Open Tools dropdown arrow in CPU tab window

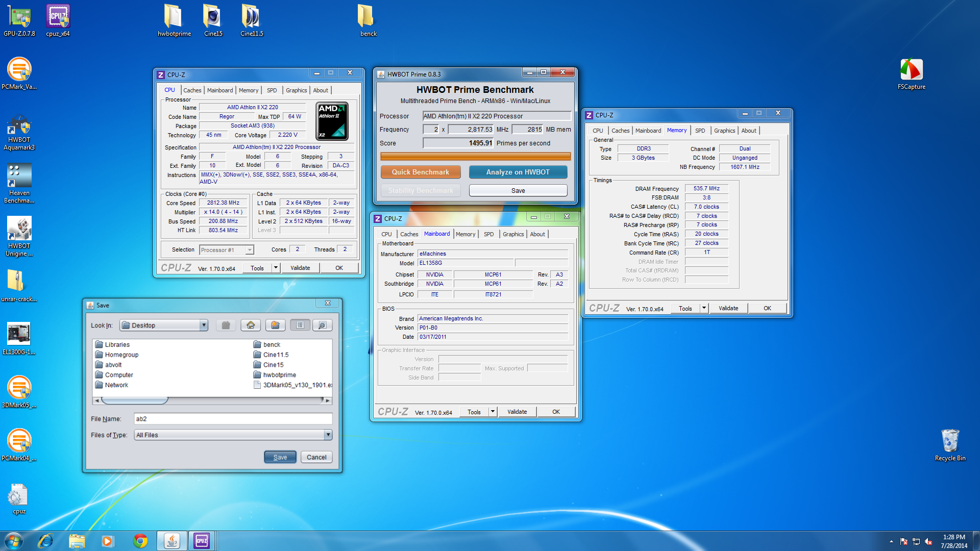(x=276, y=268)
